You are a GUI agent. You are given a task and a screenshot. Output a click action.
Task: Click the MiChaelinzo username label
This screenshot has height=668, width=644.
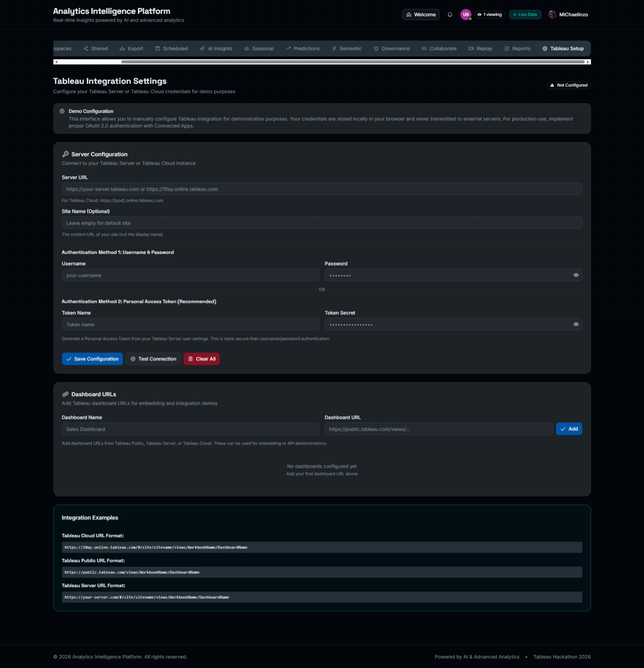click(574, 15)
